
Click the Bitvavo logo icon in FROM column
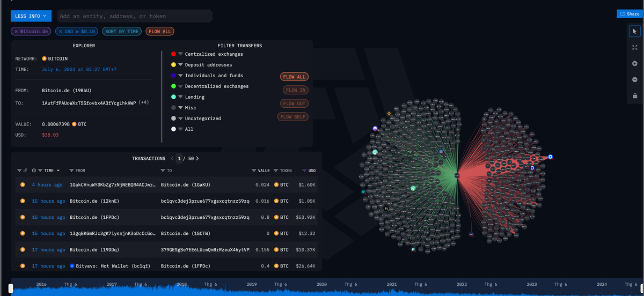pos(72,266)
